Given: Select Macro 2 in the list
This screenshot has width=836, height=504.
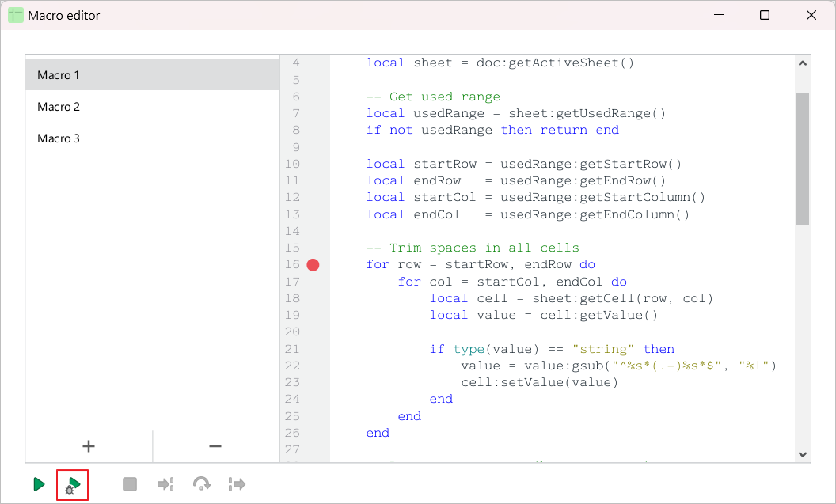Looking at the screenshot, I should (x=152, y=107).
